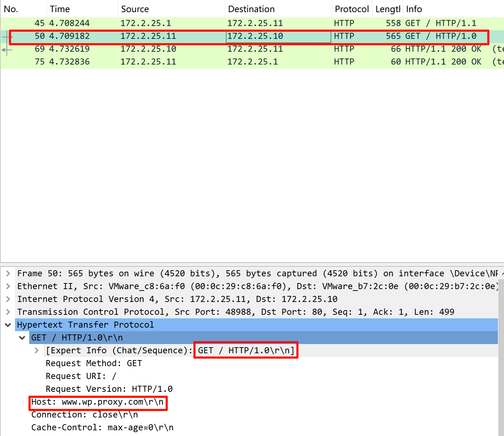Collapse the GET / HTTP/1.0 subtree
Screen dimensions: 504x436
[22, 338]
